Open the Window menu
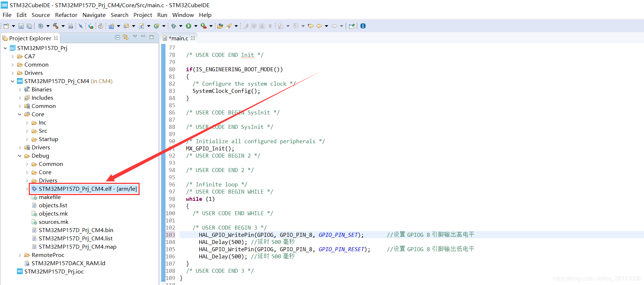644x285 pixels. click(x=183, y=15)
